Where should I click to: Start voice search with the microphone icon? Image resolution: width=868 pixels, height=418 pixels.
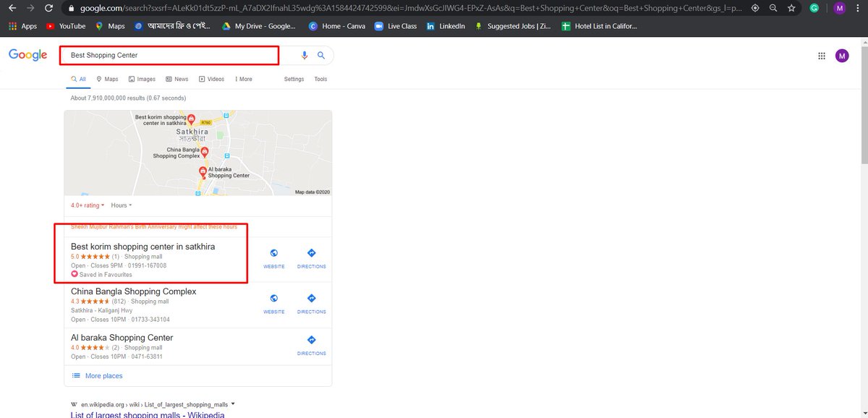305,56
